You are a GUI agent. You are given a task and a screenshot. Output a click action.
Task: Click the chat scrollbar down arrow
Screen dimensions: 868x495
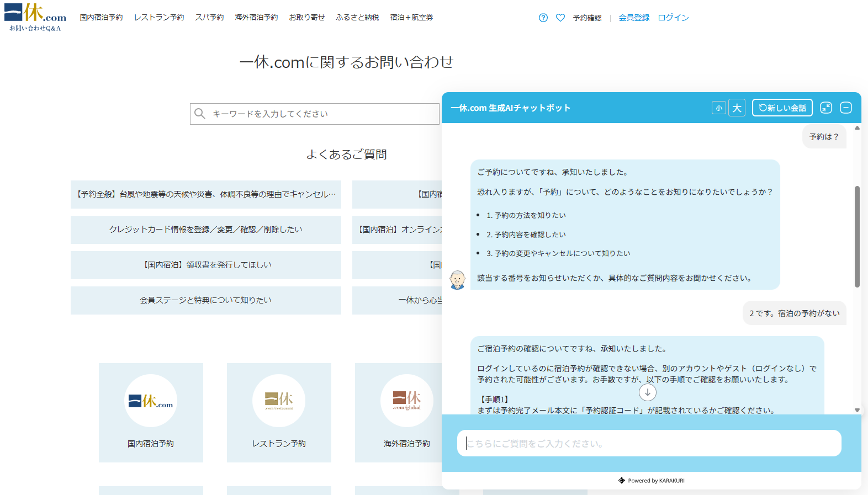(x=857, y=410)
